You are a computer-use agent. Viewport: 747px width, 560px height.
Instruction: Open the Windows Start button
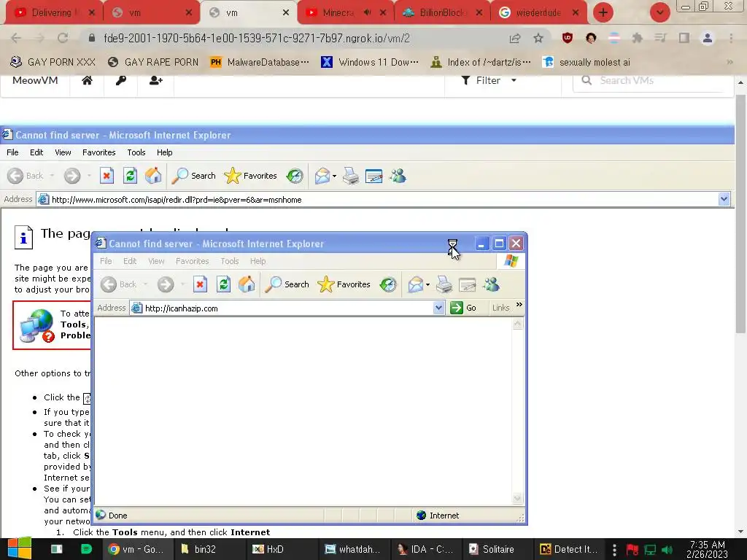point(19,549)
